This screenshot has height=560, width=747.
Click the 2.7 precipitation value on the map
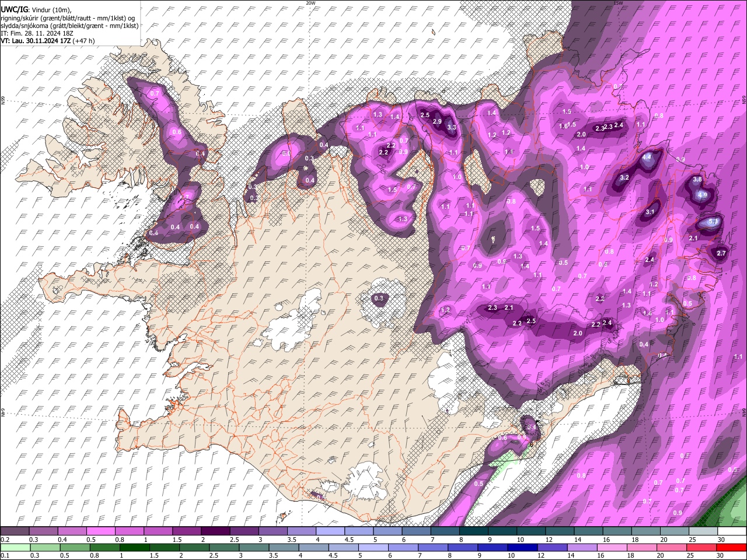(x=721, y=253)
